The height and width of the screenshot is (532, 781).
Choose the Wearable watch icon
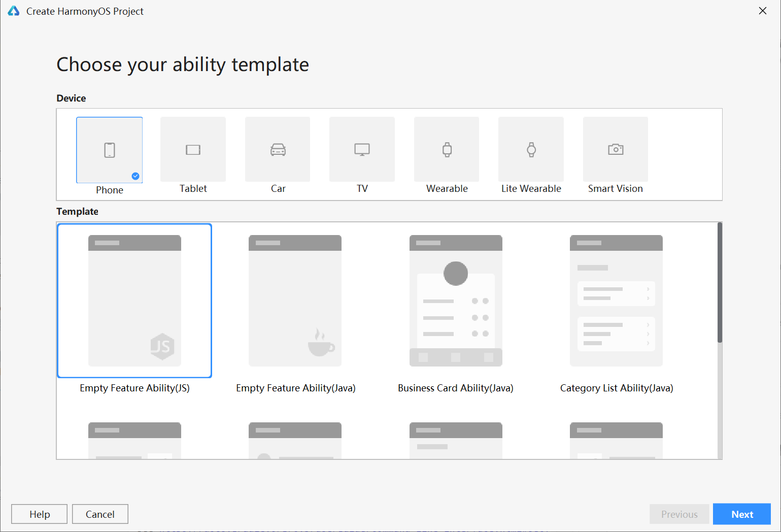click(x=447, y=149)
